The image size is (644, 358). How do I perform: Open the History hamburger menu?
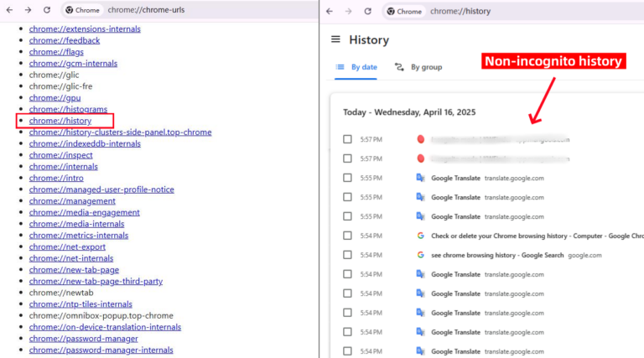coord(335,39)
